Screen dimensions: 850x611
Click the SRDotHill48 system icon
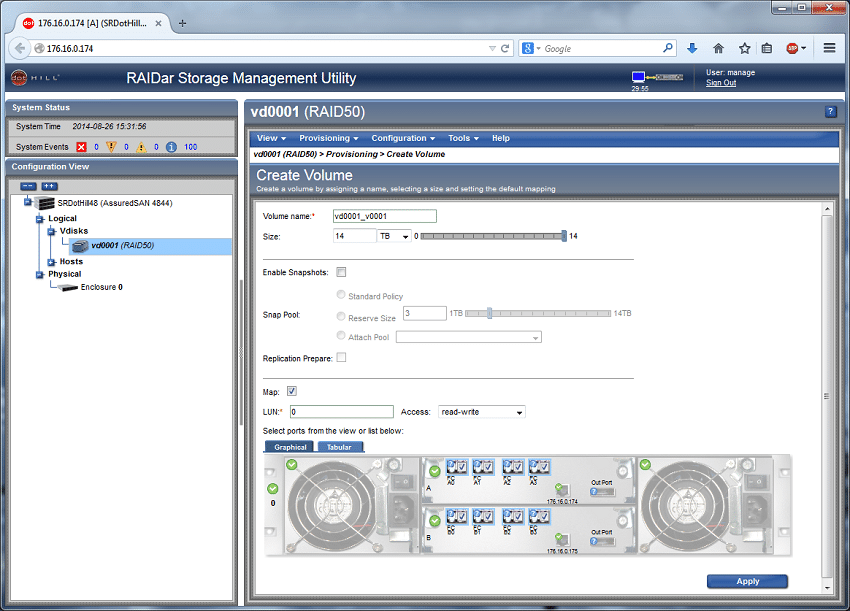44,203
